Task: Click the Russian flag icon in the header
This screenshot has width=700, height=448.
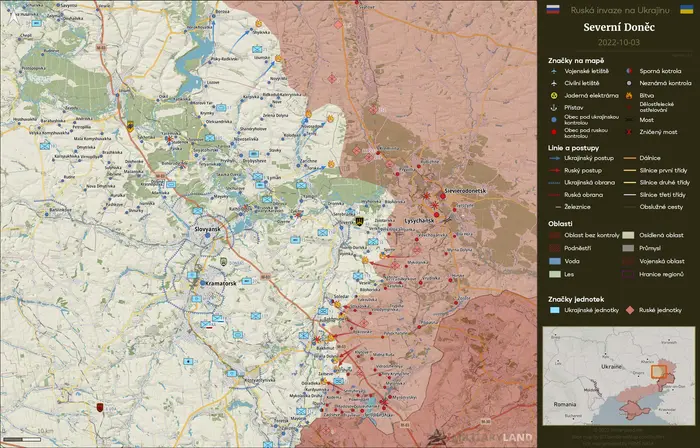Action: 553,9
